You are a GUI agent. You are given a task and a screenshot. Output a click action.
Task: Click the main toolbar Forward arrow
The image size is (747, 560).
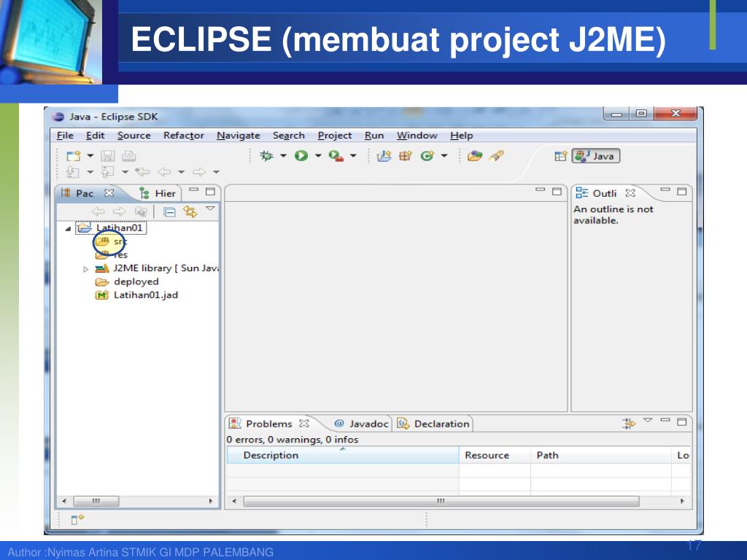pos(198,172)
